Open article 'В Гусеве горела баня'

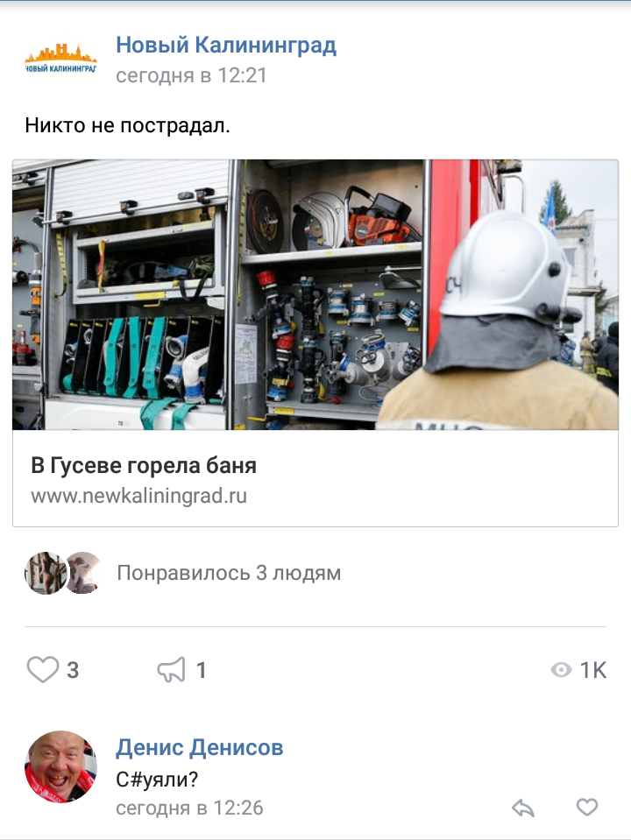click(144, 465)
